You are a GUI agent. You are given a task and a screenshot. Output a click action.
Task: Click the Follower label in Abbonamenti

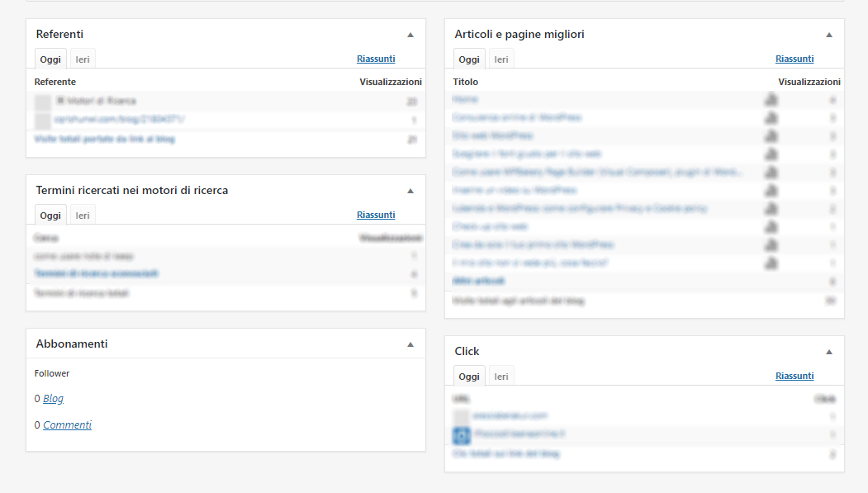(52, 373)
